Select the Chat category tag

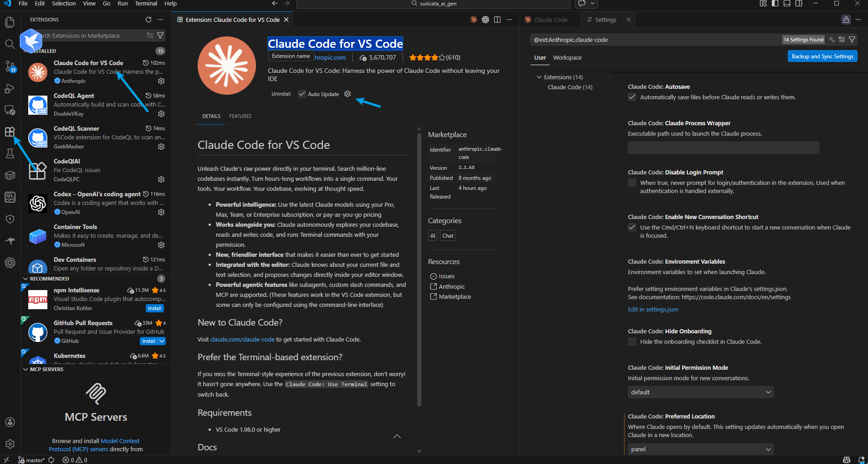tap(448, 236)
